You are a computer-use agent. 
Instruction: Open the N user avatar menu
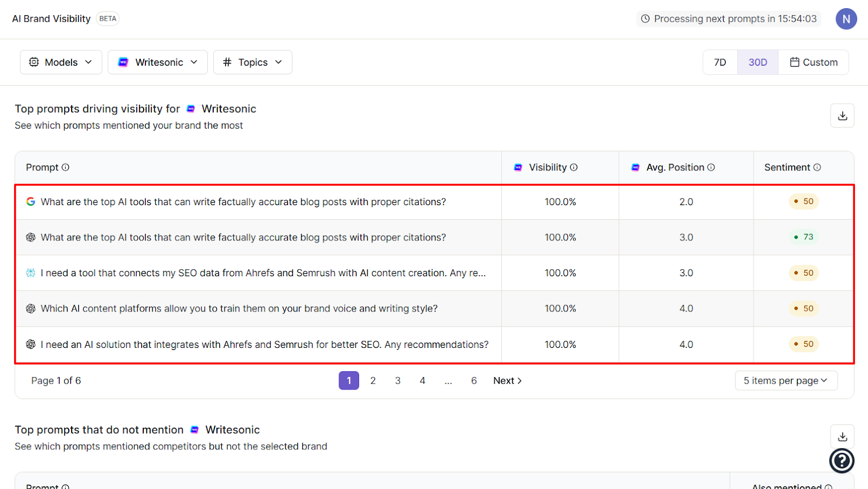tap(846, 19)
